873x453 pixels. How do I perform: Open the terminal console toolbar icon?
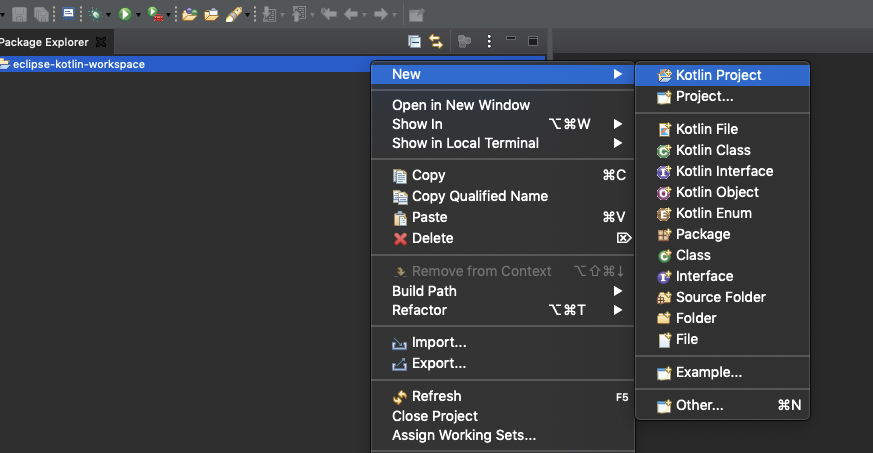click(x=68, y=13)
